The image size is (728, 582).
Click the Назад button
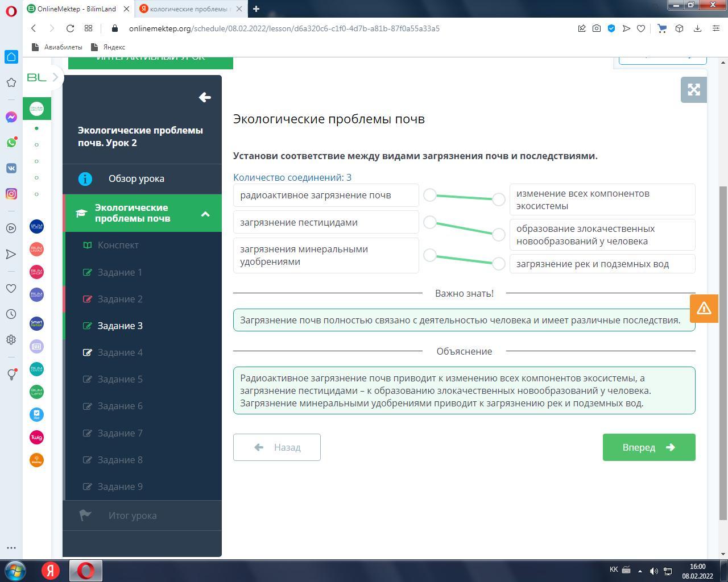tap(276, 447)
